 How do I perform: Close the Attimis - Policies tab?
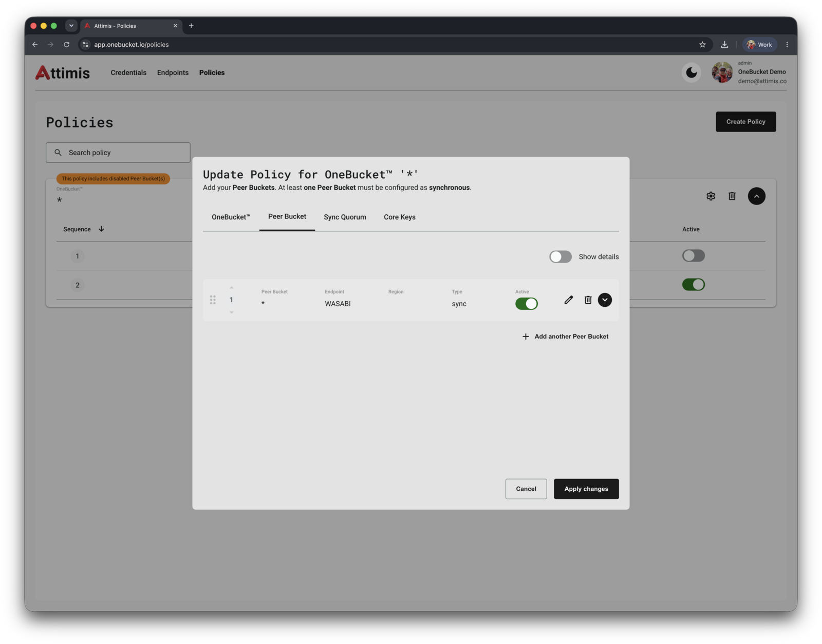[175, 26]
